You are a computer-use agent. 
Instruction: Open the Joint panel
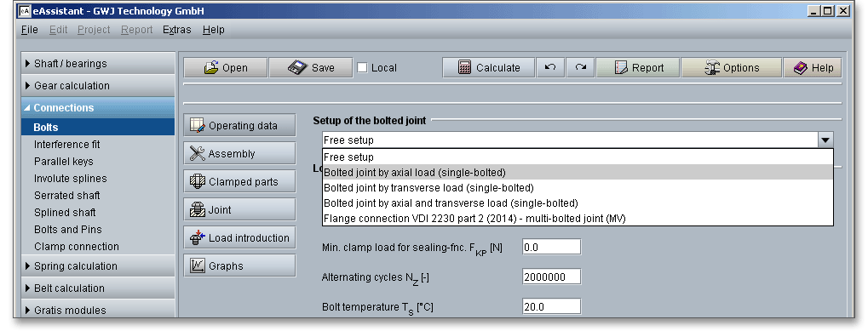point(239,210)
